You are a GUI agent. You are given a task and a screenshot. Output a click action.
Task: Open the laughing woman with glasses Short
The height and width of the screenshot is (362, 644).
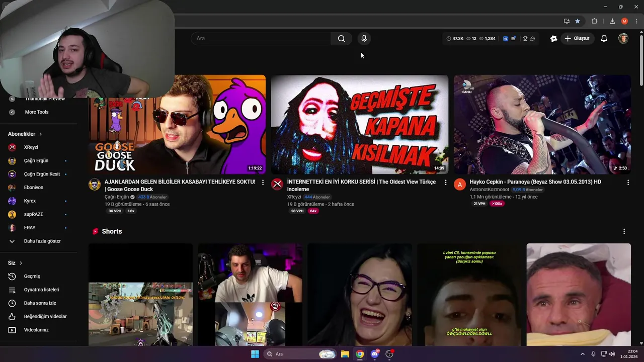point(360,295)
